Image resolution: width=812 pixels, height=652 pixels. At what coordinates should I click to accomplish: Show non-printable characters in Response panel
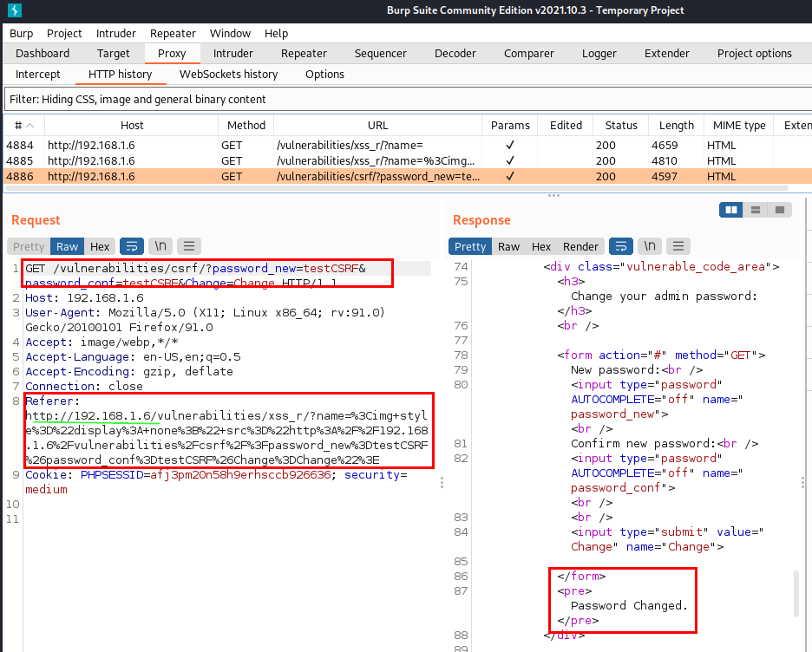coord(650,246)
